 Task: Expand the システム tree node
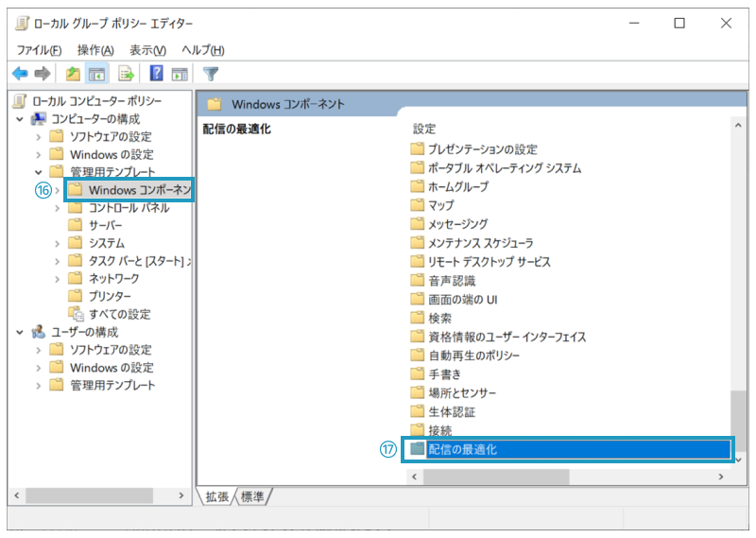click(58, 244)
